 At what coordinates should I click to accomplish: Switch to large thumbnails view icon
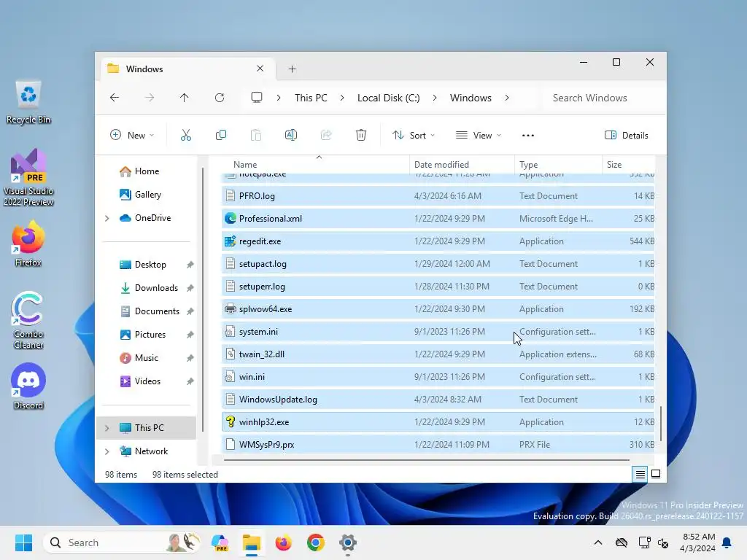tap(656, 474)
